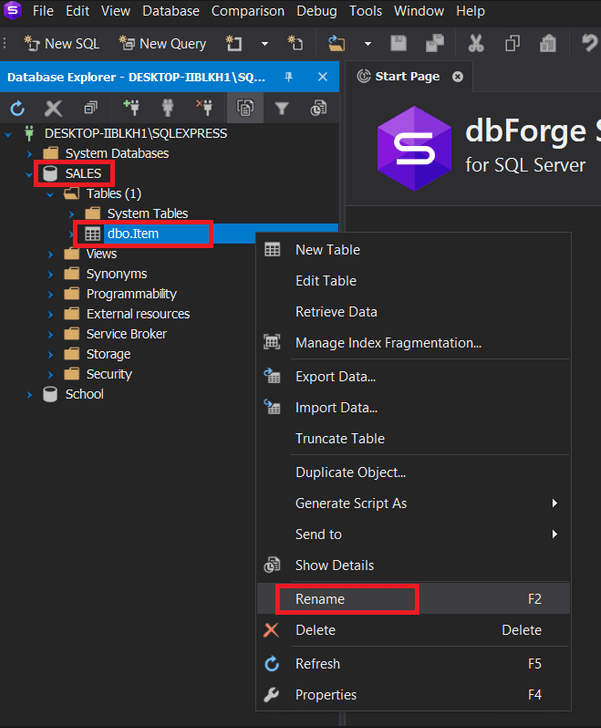Expand the System Tables folder

(72, 214)
